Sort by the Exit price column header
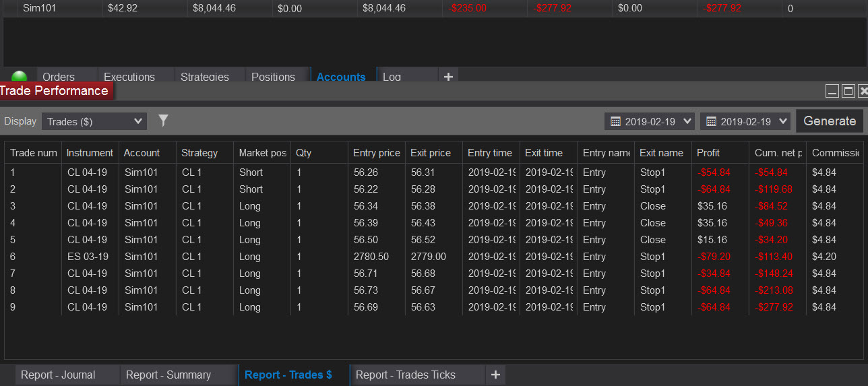Viewport: 868px width, 386px height. (x=434, y=153)
